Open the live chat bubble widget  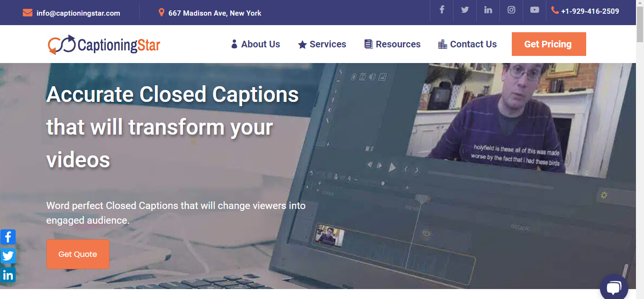[614, 288]
